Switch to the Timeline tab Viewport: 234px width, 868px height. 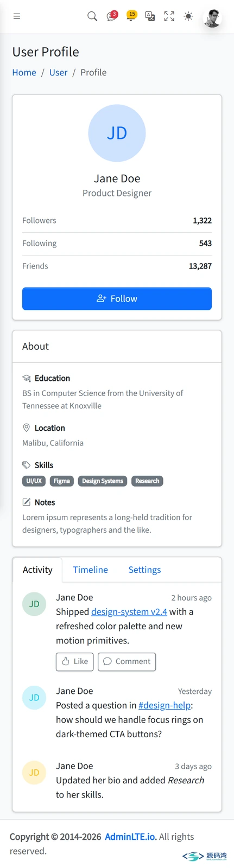tap(91, 570)
